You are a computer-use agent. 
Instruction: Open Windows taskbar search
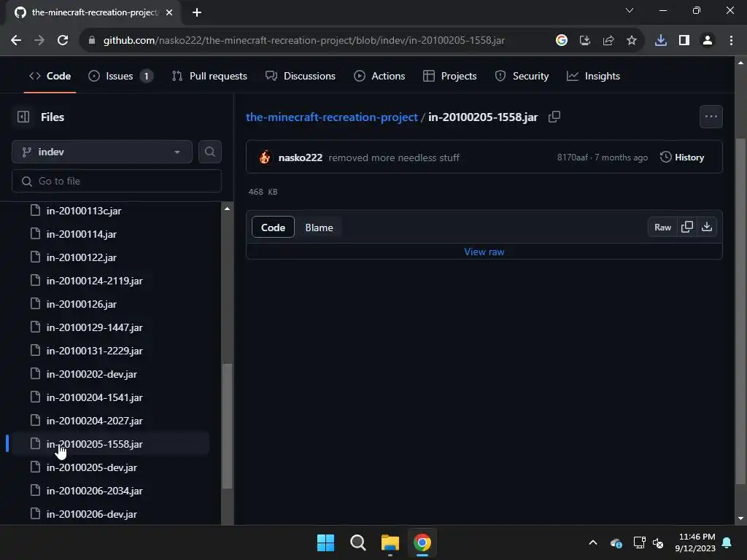coord(357,542)
